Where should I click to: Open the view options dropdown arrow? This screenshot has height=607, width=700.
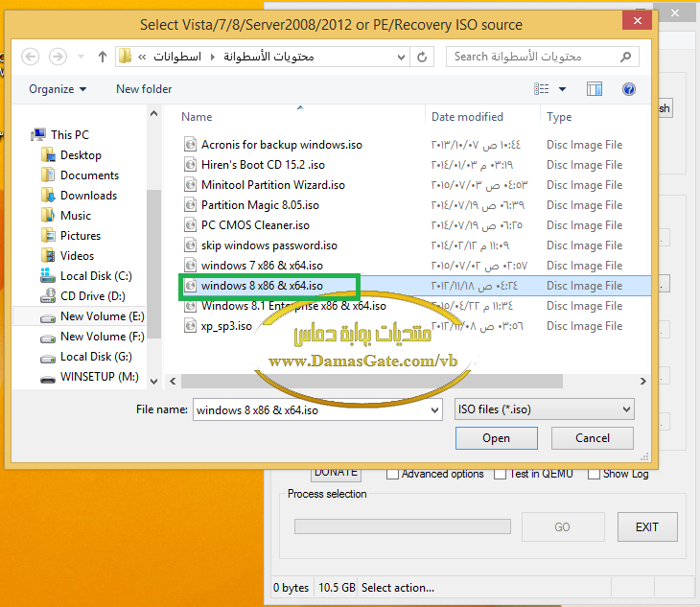[x=563, y=89]
